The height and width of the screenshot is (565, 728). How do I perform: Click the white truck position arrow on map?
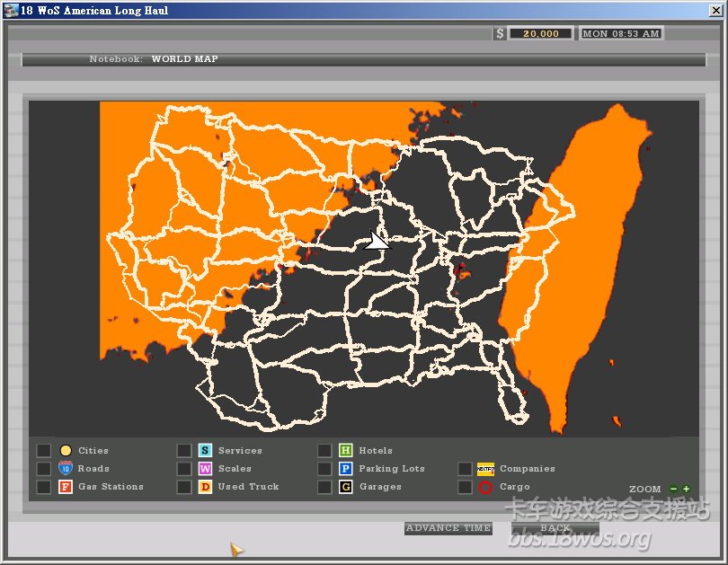pyautogui.click(x=378, y=241)
